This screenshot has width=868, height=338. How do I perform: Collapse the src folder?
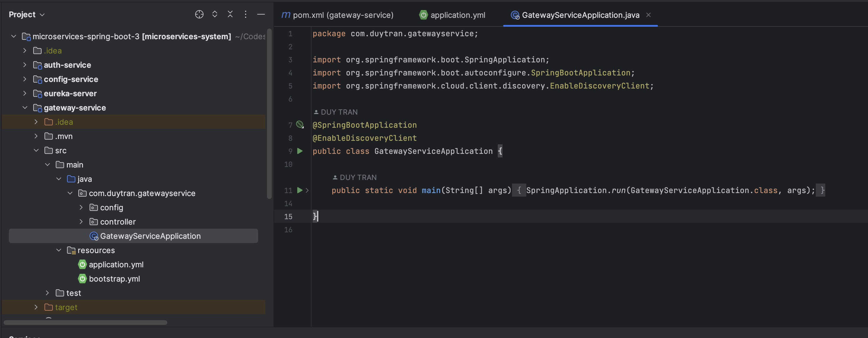point(36,151)
